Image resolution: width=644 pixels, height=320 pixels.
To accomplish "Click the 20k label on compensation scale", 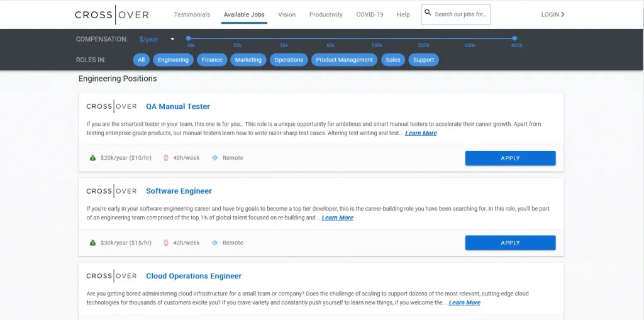I will 237,46.
